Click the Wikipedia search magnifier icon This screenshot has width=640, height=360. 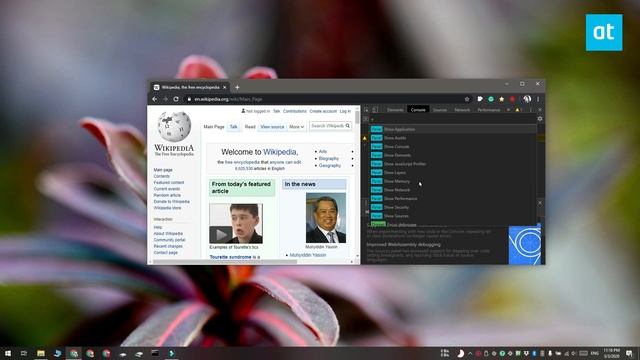coord(348,126)
